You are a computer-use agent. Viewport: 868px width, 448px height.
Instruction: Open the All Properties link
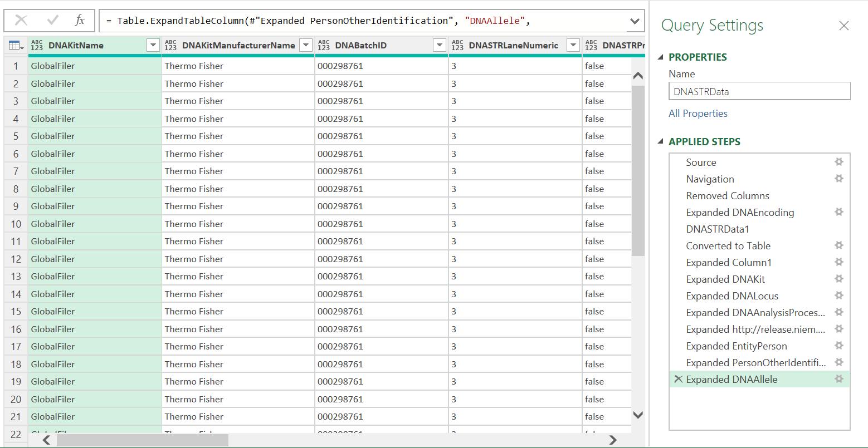coord(698,114)
